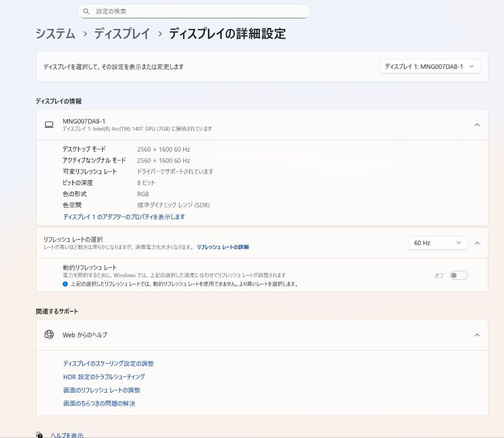Viewport: 504px width, 438px height.
Task: Click the 動的リフレッシュ レート slider control
Action: [x=458, y=275]
